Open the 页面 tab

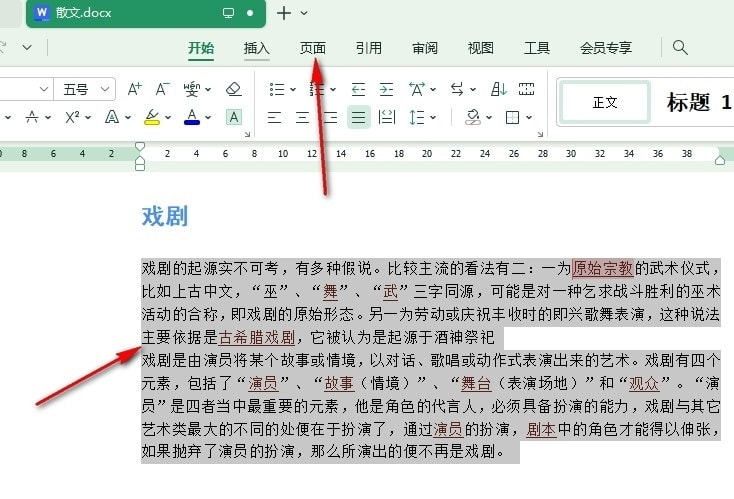(313, 48)
